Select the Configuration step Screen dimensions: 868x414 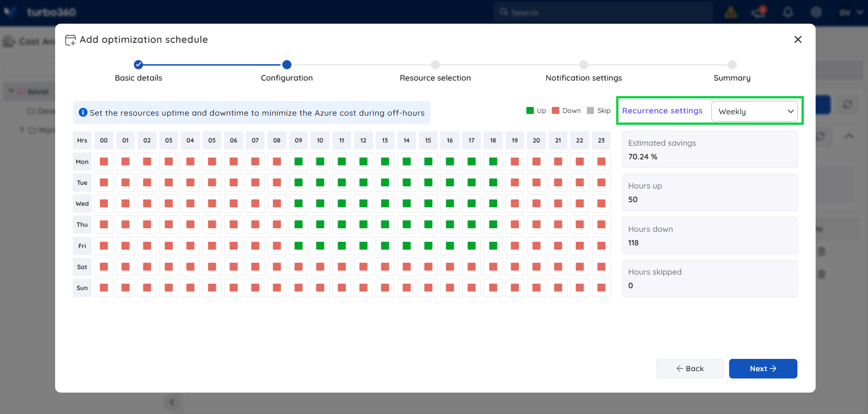tap(287, 65)
